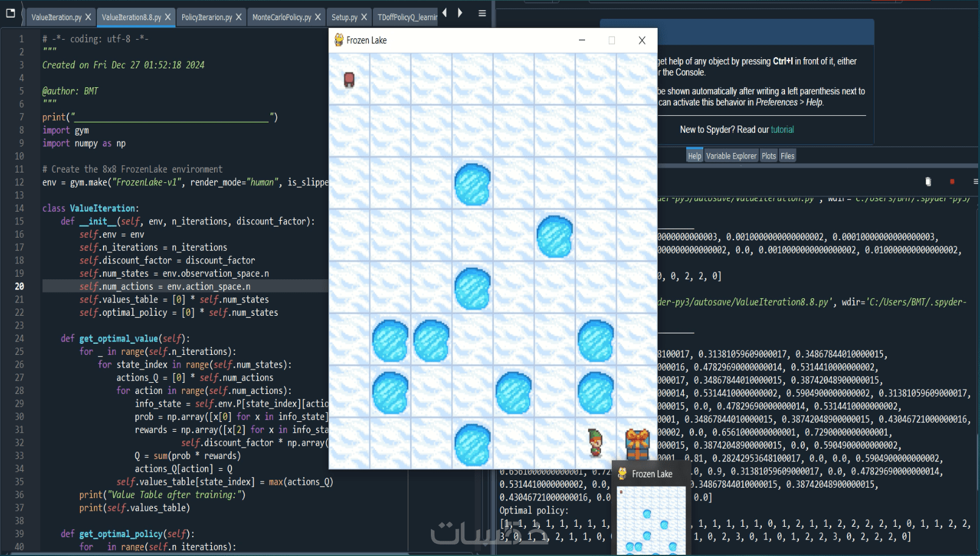Close the MonteCarloPolicy.py editor tab
Screen dimensions: 980x556
click(x=318, y=17)
